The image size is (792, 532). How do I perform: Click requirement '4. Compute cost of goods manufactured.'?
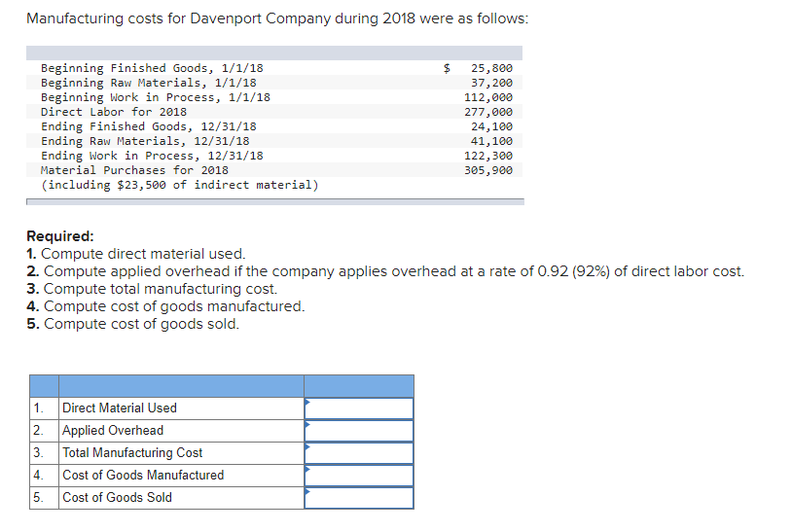(x=165, y=306)
